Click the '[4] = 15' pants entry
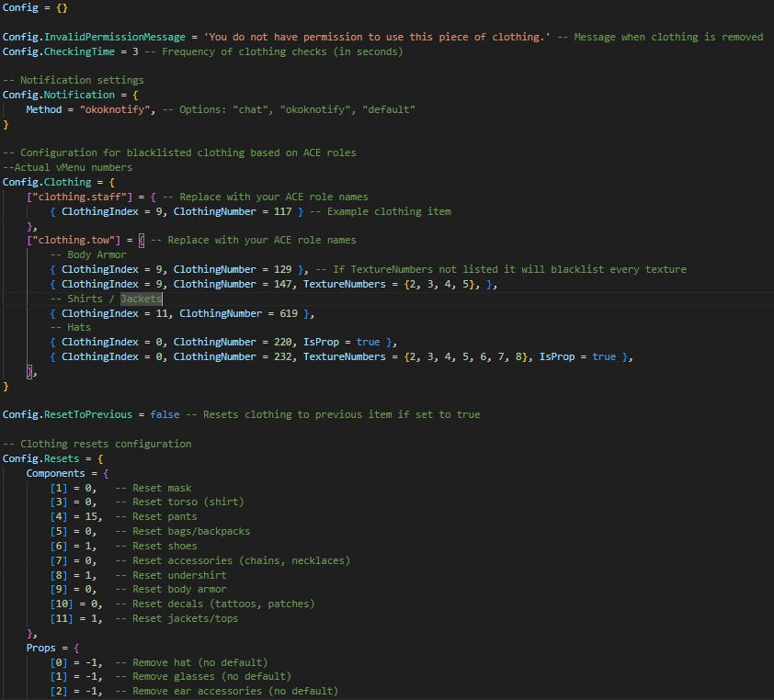The height and width of the screenshot is (700, 774). pyautogui.click(x=76, y=517)
